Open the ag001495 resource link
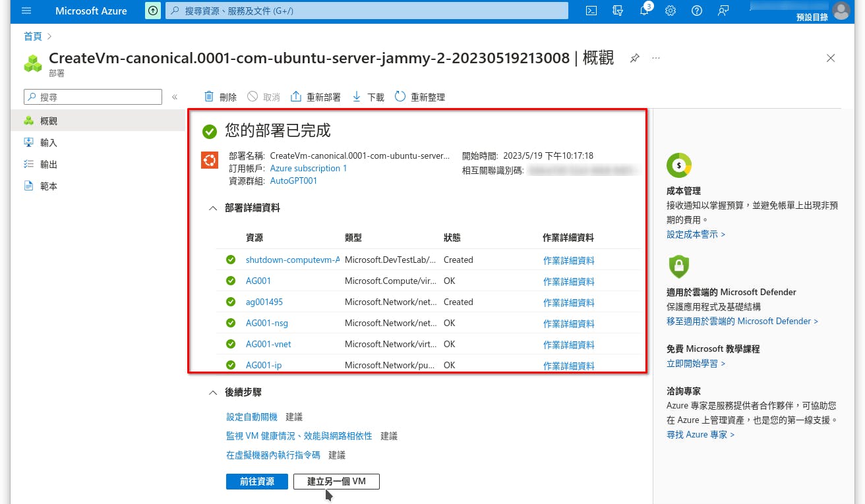 [x=264, y=302]
